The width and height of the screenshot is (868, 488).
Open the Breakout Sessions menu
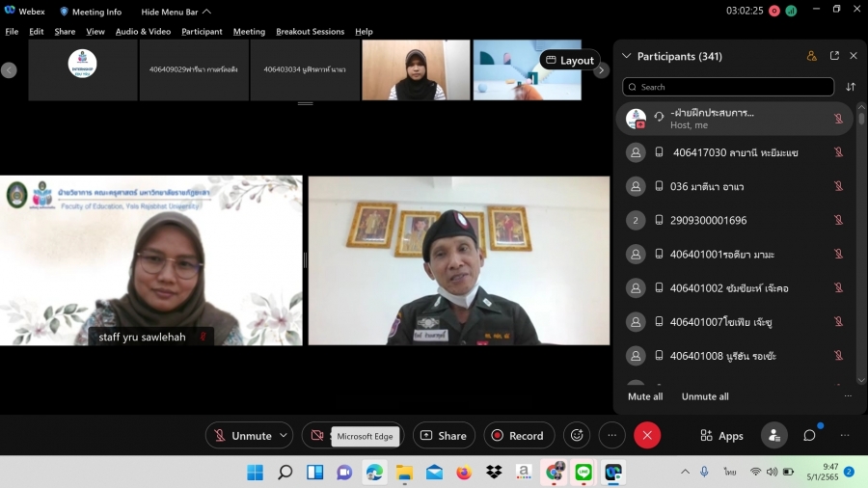pos(310,32)
